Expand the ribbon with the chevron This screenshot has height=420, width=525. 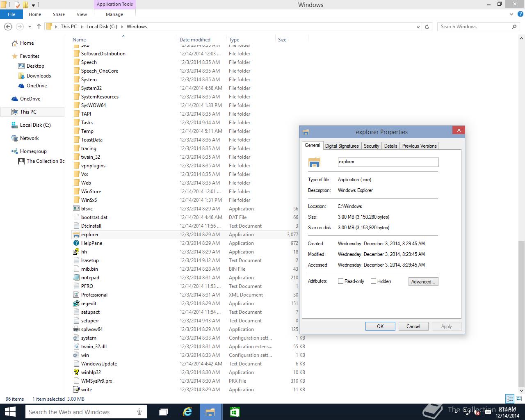point(511,14)
